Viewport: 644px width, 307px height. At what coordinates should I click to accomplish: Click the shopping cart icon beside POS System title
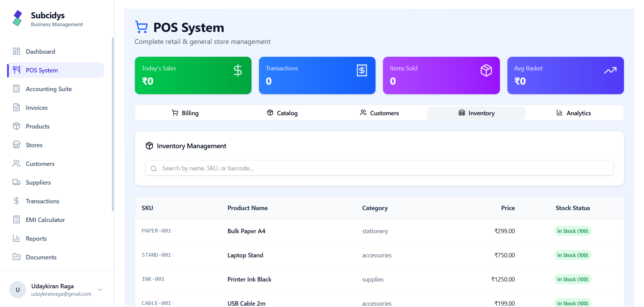[141, 27]
